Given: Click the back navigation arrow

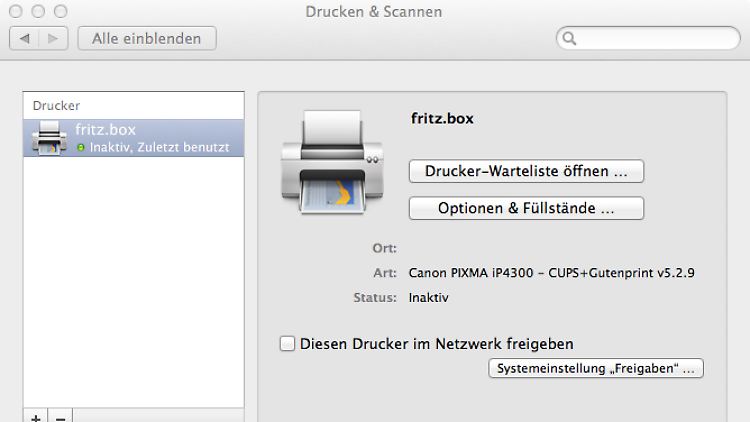Looking at the screenshot, I should [25, 39].
